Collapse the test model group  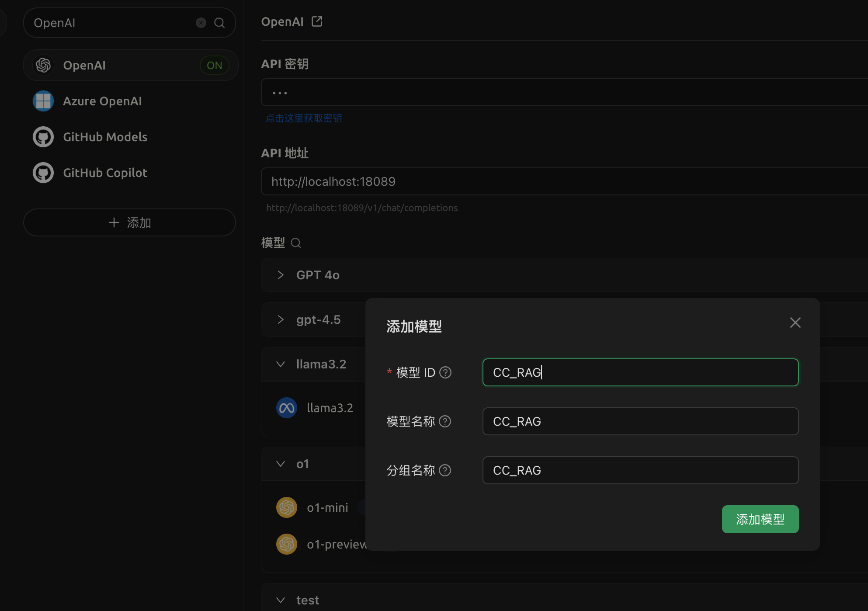coord(281,600)
